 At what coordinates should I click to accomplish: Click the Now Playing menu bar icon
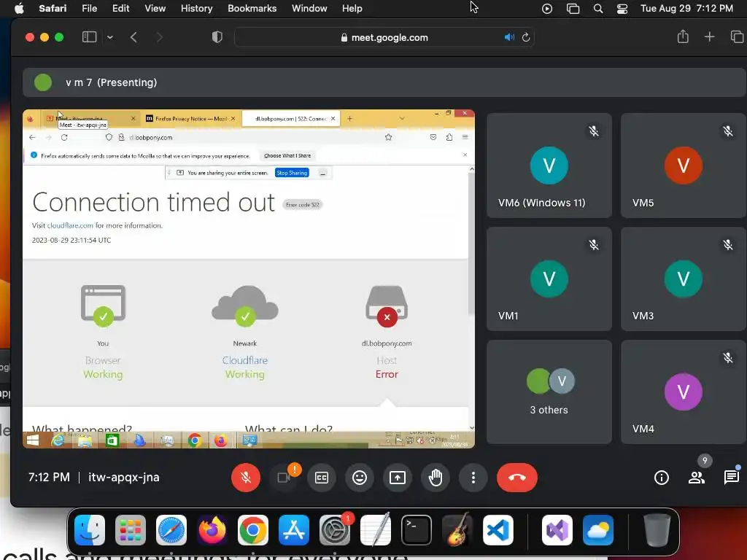(x=547, y=9)
